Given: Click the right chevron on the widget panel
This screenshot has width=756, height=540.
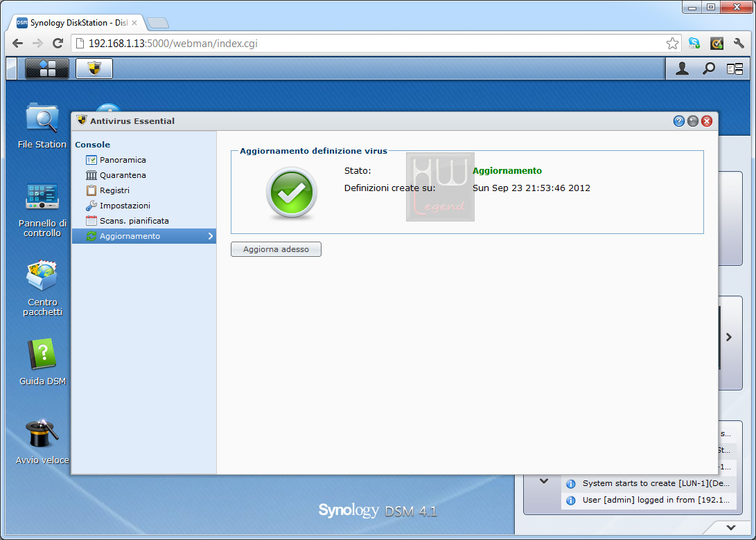Looking at the screenshot, I should [729, 337].
